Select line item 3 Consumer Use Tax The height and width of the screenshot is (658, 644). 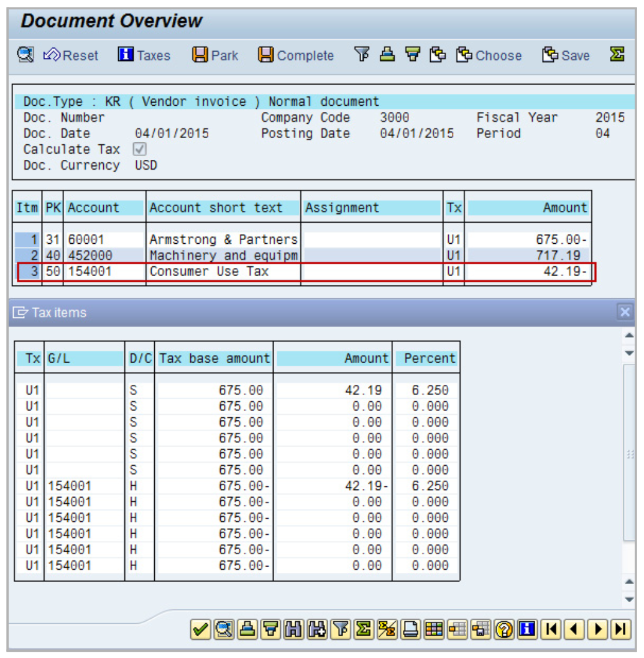(208, 272)
